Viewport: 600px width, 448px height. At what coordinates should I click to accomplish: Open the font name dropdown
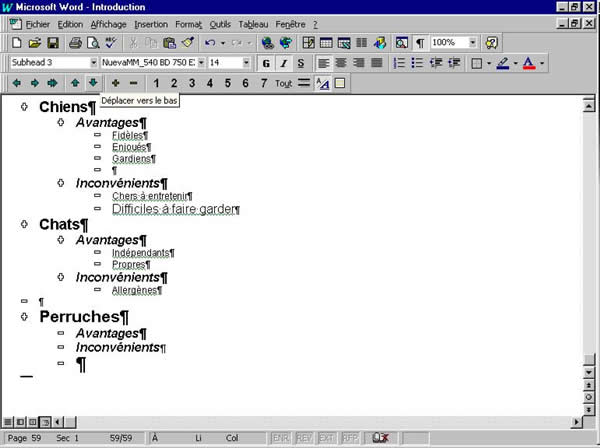(x=201, y=63)
